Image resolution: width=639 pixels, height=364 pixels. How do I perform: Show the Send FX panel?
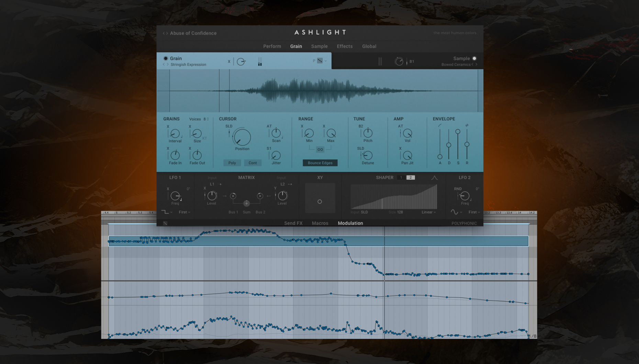coord(293,223)
